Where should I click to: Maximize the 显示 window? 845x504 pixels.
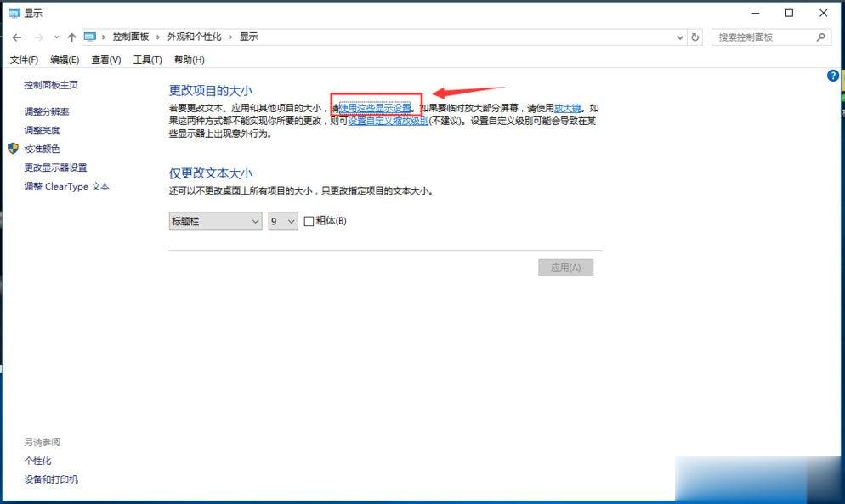pyautogui.click(x=790, y=13)
